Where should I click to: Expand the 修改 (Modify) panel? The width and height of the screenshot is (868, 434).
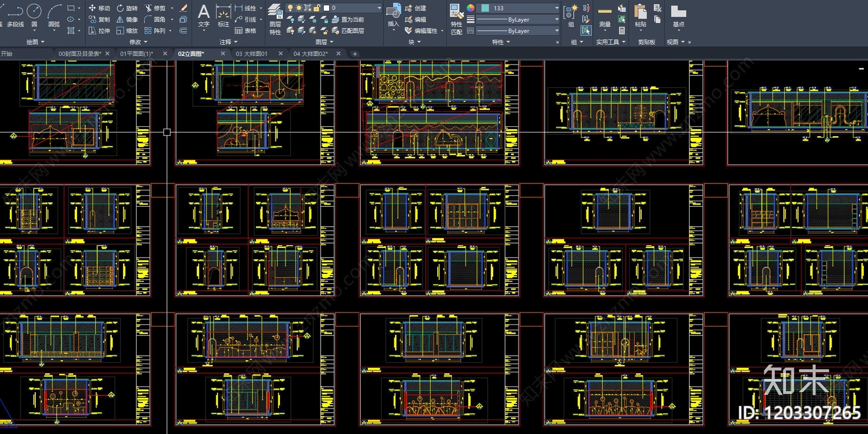pyautogui.click(x=138, y=42)
